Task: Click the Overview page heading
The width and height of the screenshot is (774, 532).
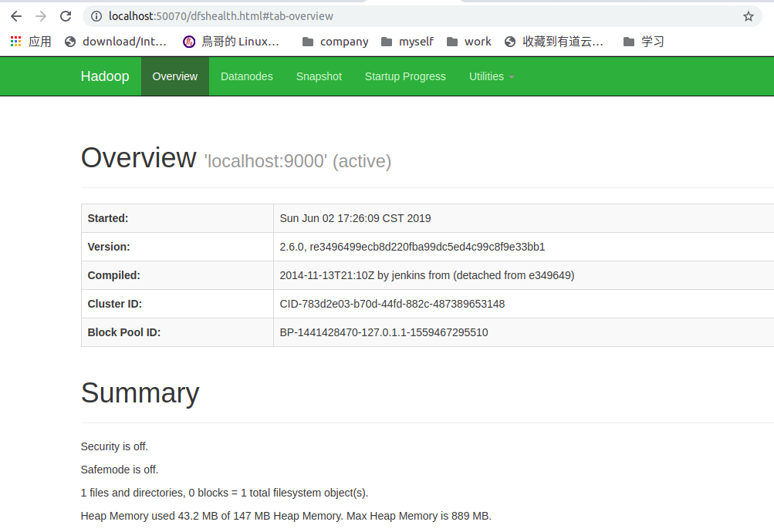Action: pos(139,158)
